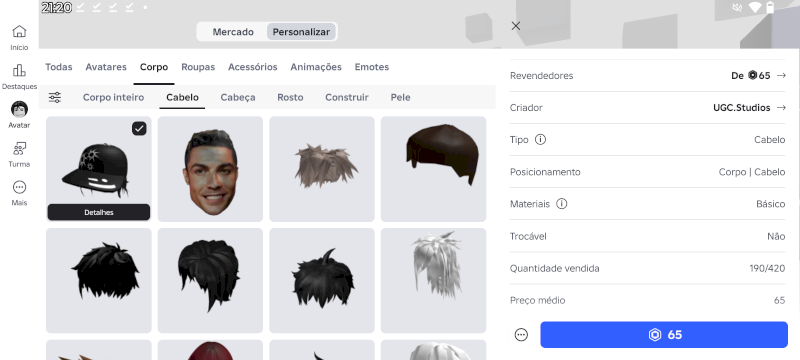This screenshot has height=360, width=800.
Task: Select the Emotes category
Action: [371, 67]
